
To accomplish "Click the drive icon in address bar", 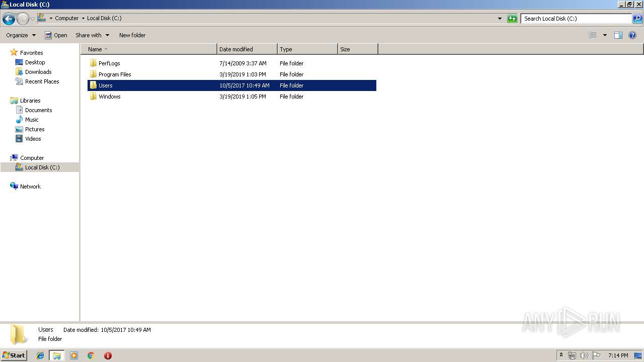I will (x=42, y=18).
